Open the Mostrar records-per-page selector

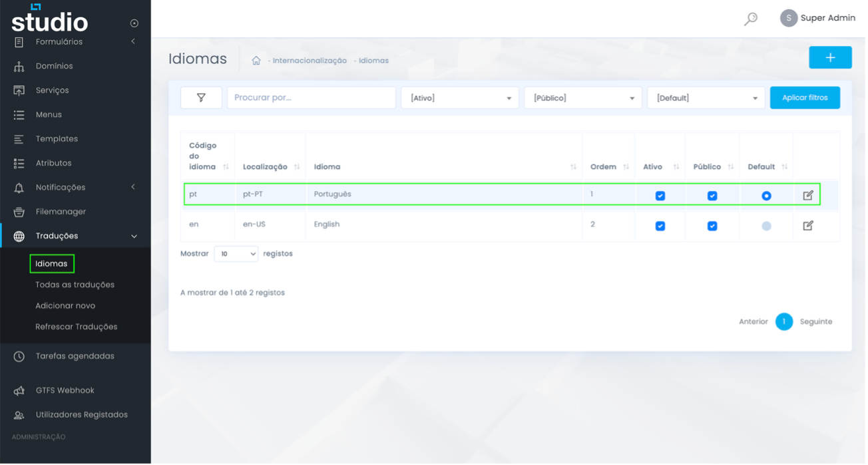tap(236, 253)
